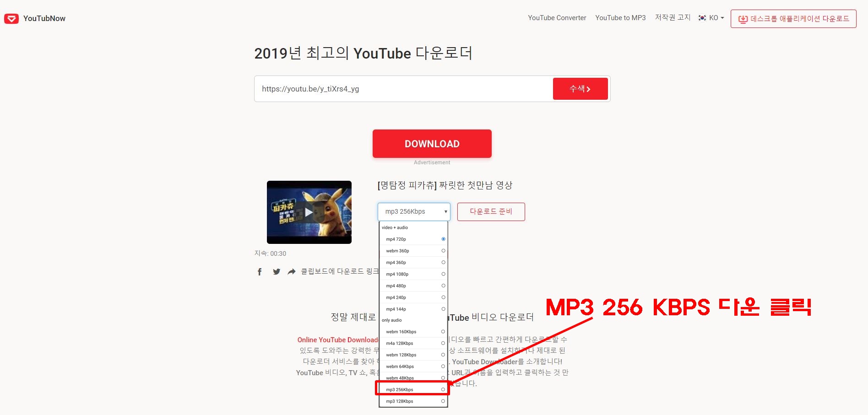
Task: Click the red 수색 search button
Action: (580, 89)
